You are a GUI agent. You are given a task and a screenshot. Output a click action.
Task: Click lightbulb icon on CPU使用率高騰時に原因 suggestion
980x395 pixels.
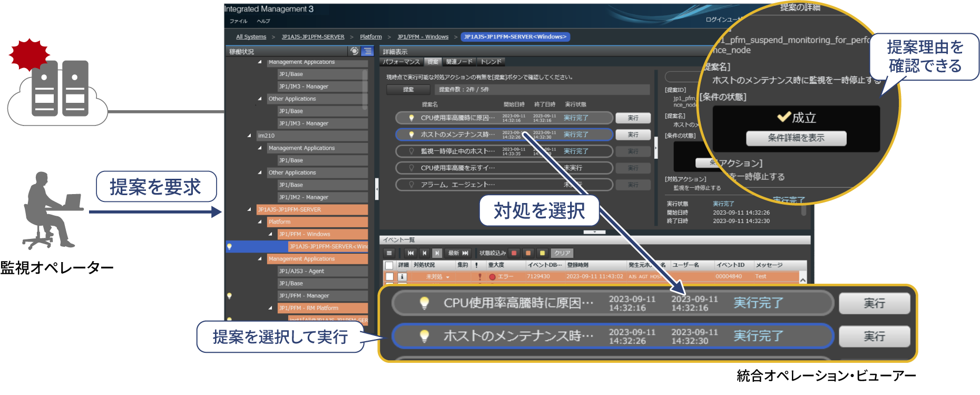point(411,118)
